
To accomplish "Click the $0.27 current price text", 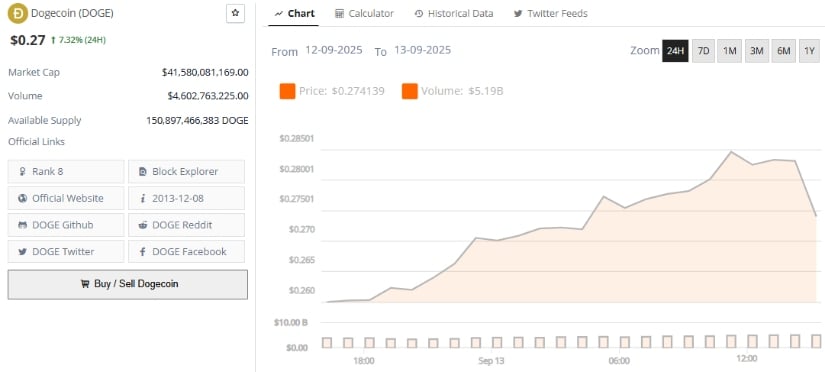I will pos(28,40).
